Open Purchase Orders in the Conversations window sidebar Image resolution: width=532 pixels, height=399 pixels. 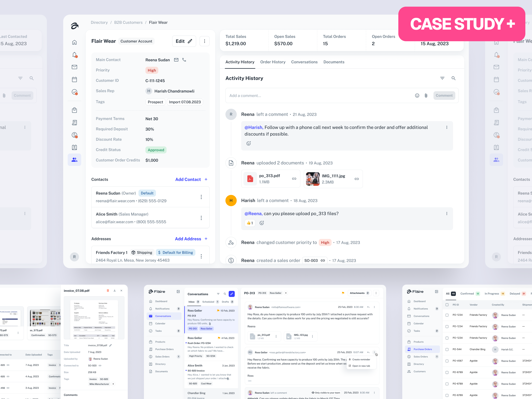(x=164, y=349)
